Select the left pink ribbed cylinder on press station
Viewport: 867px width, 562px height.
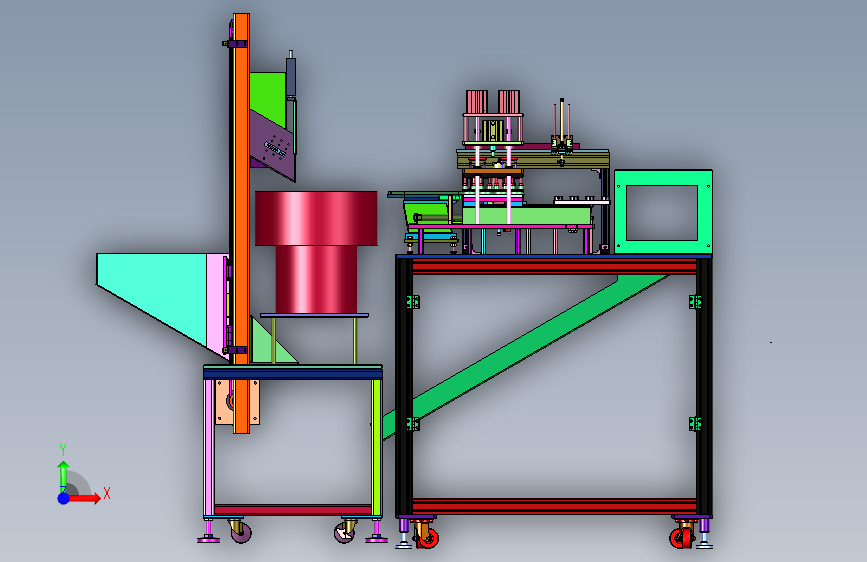[477, 102]
